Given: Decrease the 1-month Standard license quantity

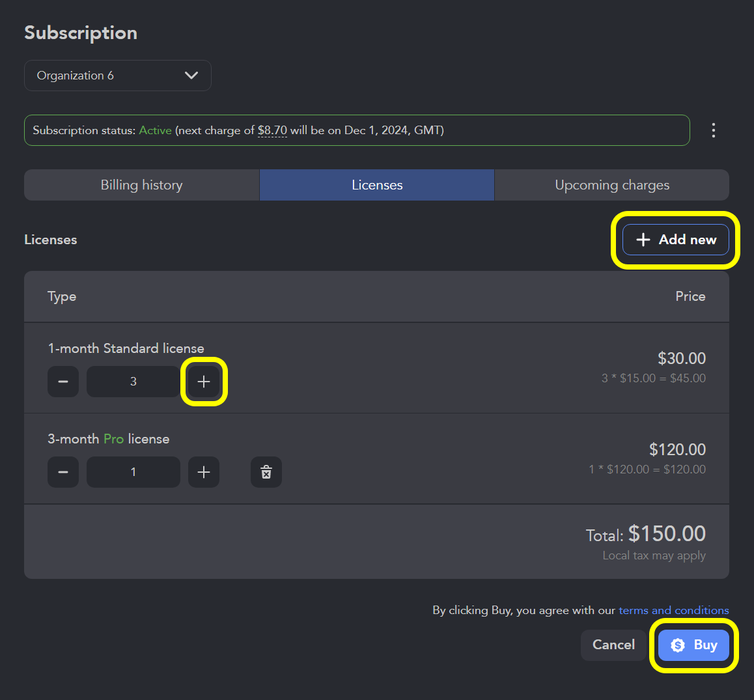Looking at the screenshot, I should click(x=63, y=382).
